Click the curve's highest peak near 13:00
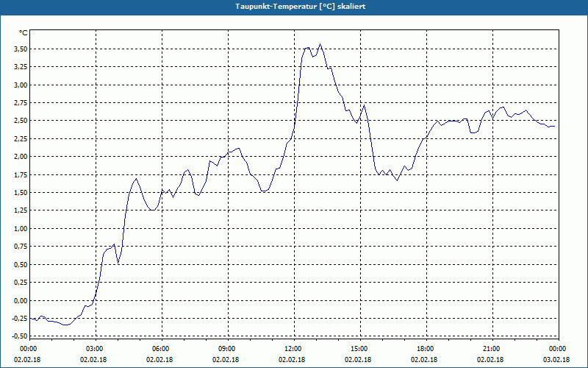 (320, 44)
